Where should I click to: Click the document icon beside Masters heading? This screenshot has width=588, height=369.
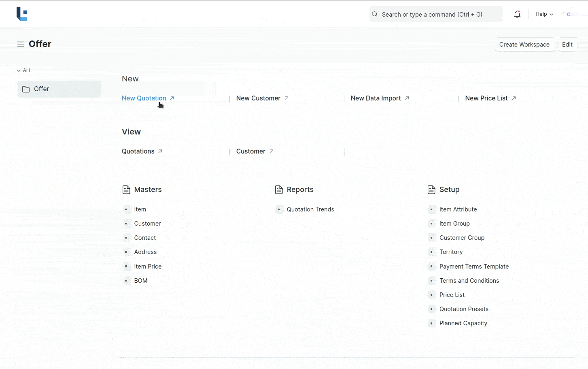pyautogui.click(x=126, y=190)
